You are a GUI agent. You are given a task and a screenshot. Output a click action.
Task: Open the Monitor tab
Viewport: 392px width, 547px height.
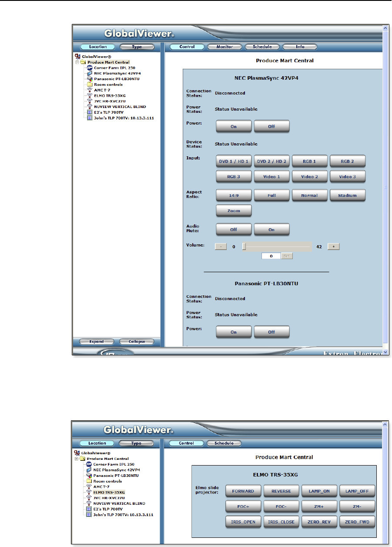pyautogui.click(x=224, y=47)
